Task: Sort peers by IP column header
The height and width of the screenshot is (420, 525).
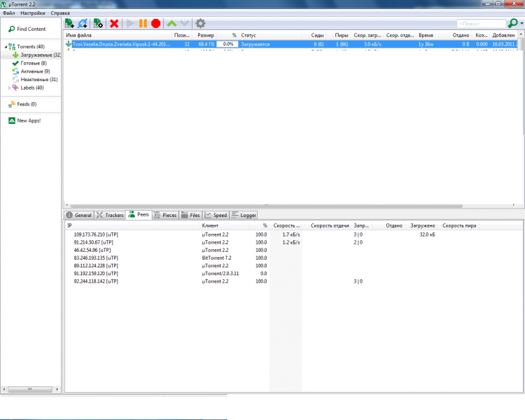Action: point(132,225)
